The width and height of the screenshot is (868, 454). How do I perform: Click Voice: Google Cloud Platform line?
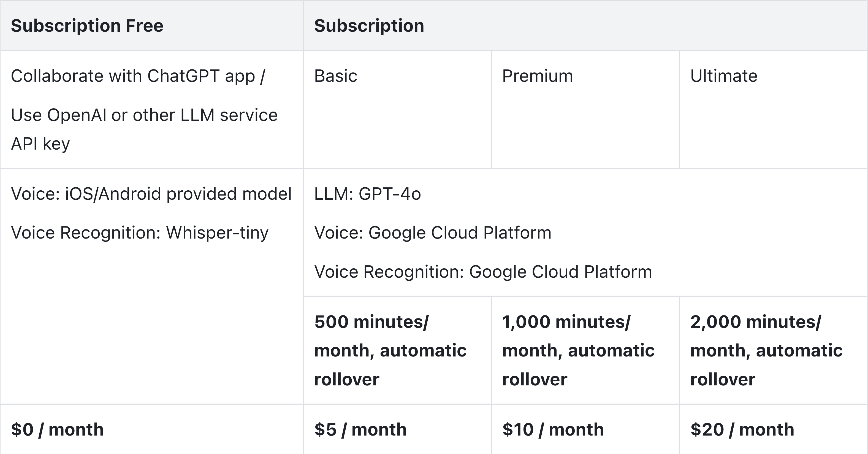433,233
